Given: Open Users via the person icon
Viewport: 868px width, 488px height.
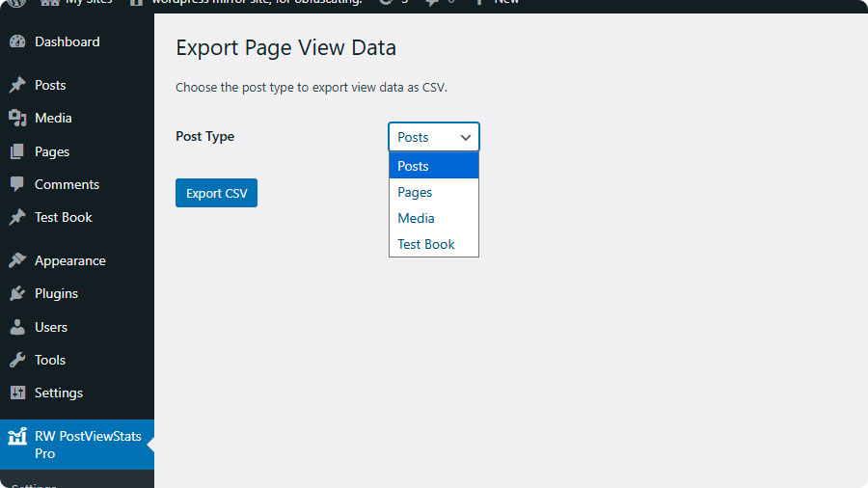Looking at the screenshot, I should (17, 327).
